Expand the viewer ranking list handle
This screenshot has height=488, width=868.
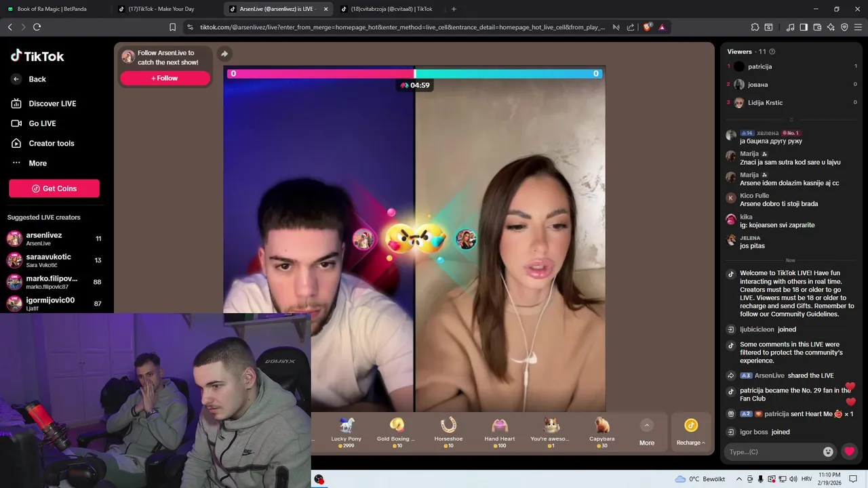click(x=791, y=120)
